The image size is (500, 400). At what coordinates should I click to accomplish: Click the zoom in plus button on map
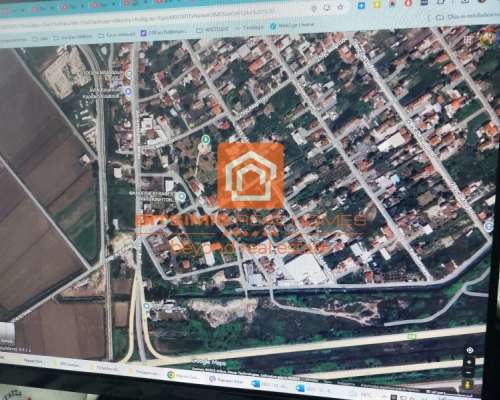pos(469,362)
